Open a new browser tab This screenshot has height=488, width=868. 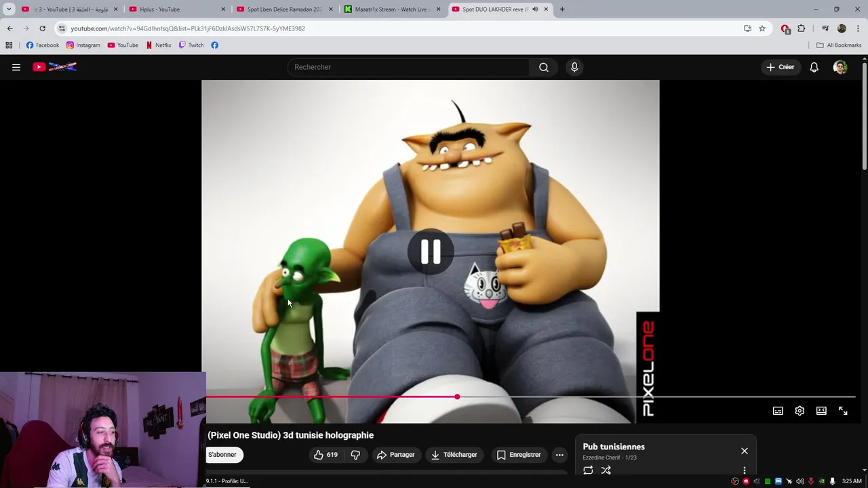click(x=562, y=9)
